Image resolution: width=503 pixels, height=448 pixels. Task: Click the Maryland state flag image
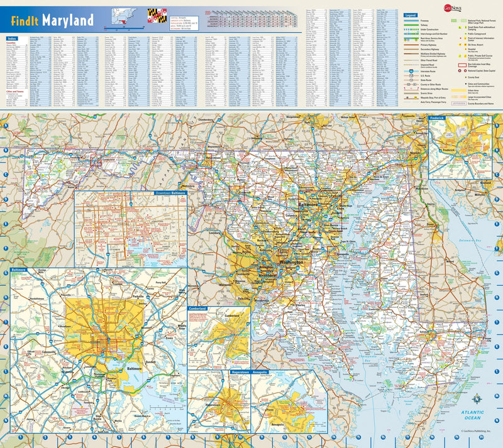tap(157, 16)
